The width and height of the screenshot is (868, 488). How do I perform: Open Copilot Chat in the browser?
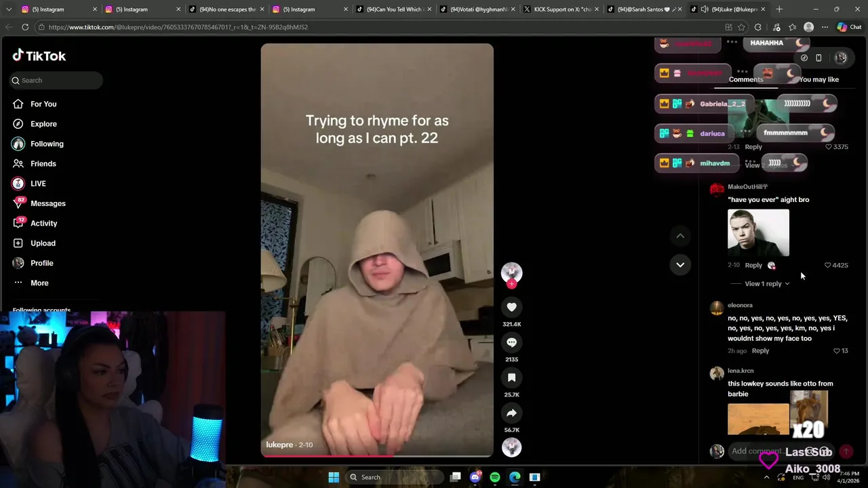[x=850, y=27]
